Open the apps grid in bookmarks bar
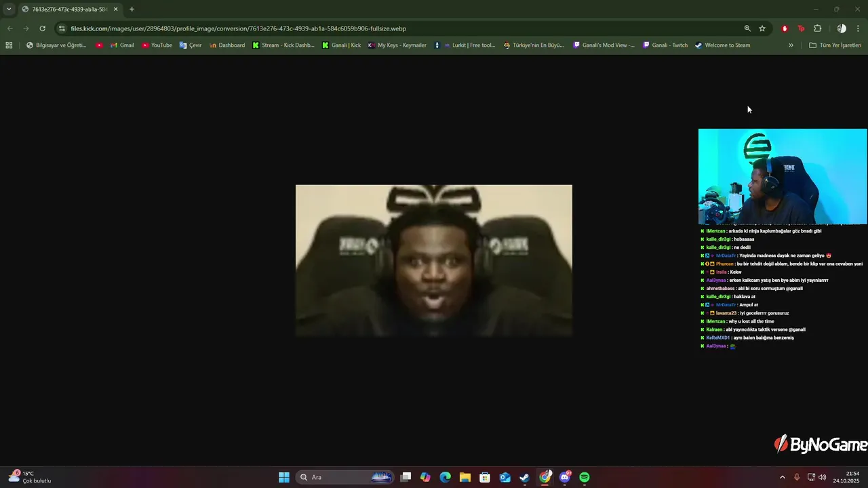 pyautogui.click(x=9, y=45)
